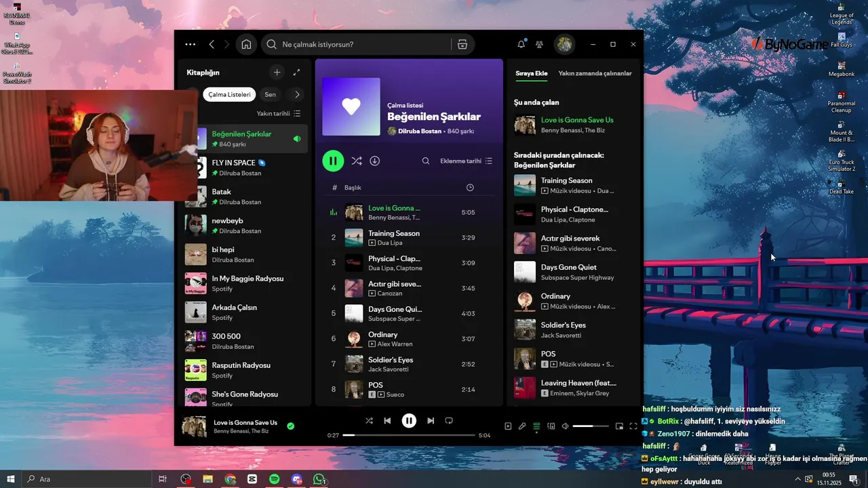Seek in the song progress bar
This screenshot has height=488, width=868.
click(408, 435)
